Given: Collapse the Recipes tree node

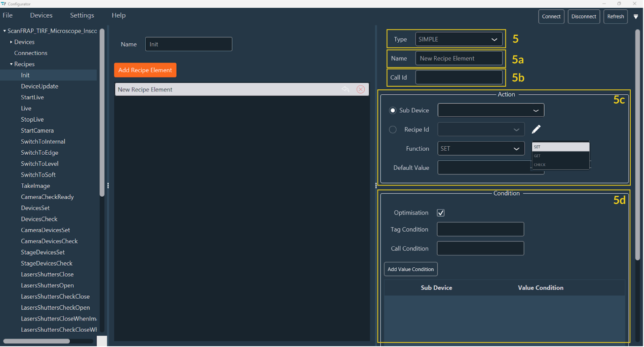Looking at the screenshot, I should pyautogui.click(x=11, y=64).
